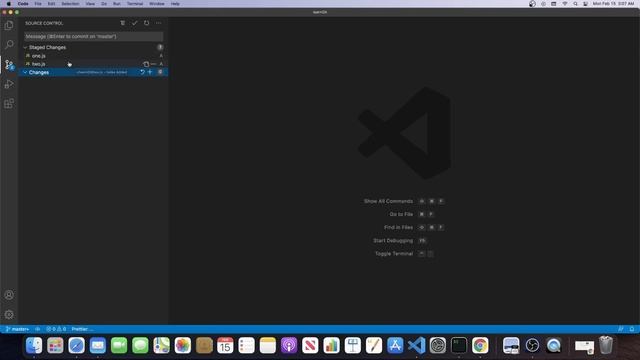This screenshot has width=640, height=360.
Task: Click the feedback icon in status bar
Action: [621, 329]
